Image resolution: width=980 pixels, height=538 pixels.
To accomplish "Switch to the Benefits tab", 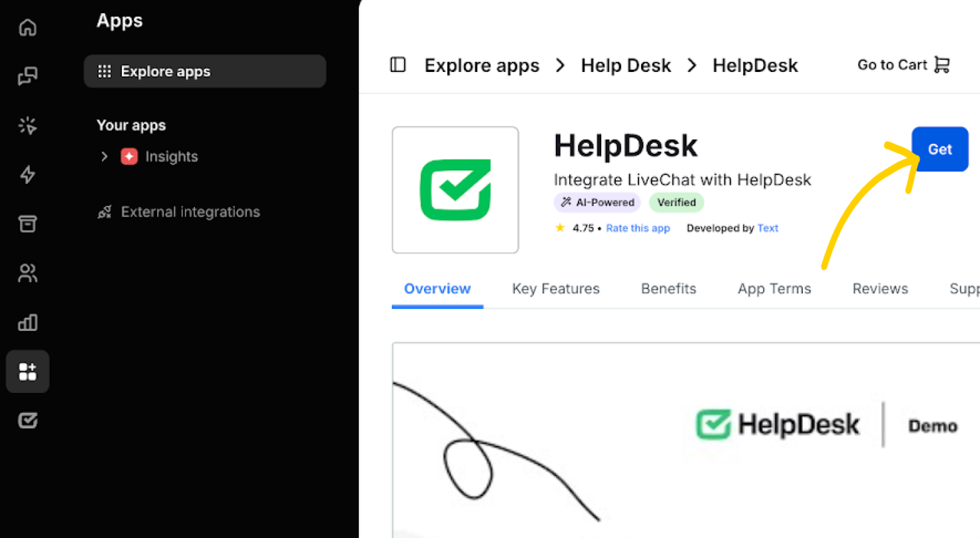I will pos(668,288).
